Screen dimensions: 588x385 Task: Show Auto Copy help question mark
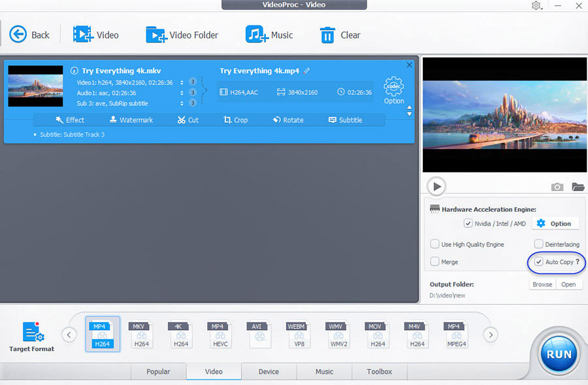coord(578,261)
